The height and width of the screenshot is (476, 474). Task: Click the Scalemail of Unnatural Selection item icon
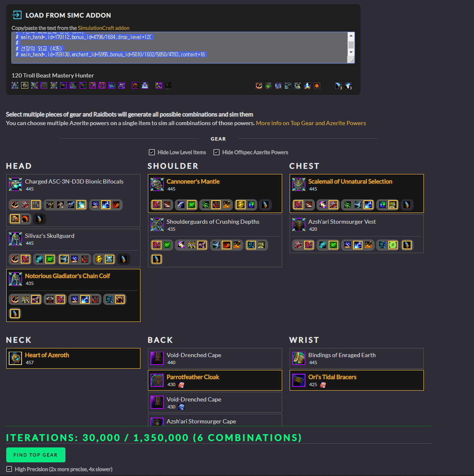click(x=299, y=184)
